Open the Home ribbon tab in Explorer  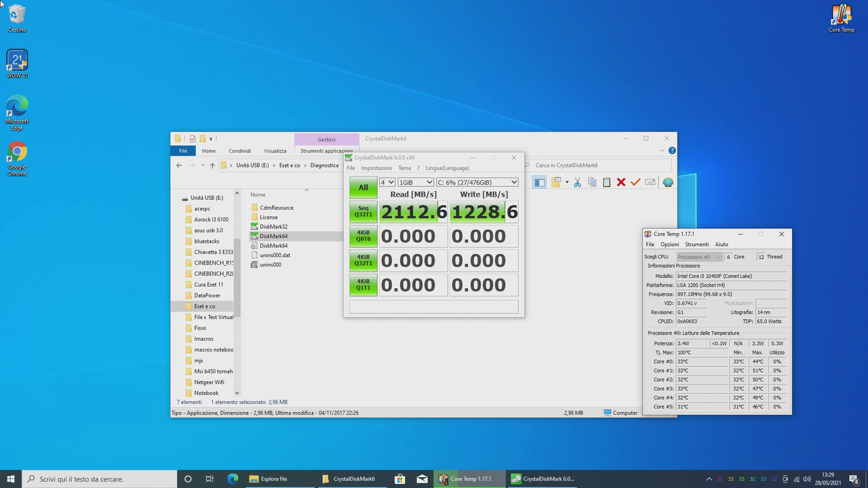coord(209,150)
